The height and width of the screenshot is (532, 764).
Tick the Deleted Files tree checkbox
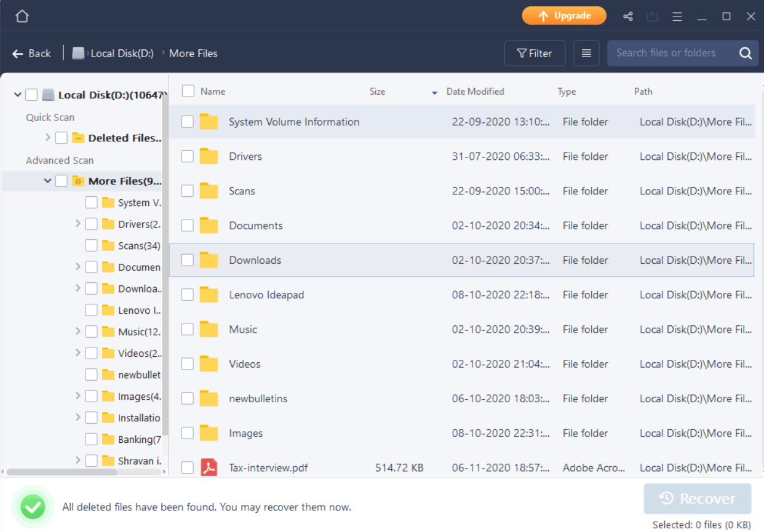pos(62,138)
